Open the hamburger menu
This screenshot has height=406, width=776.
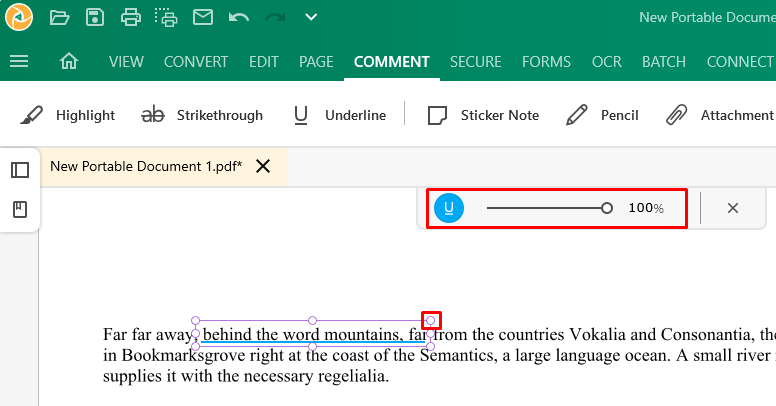tap(19, 61)
